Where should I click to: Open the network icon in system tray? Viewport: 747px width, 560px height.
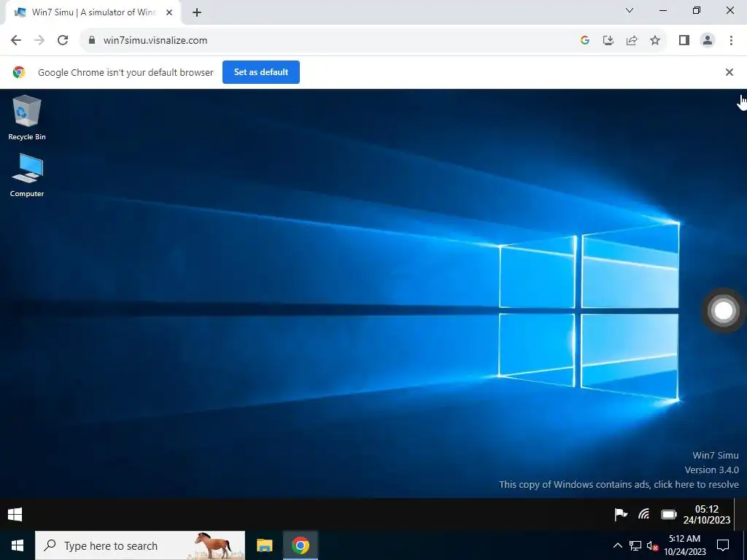click(635, 545)
